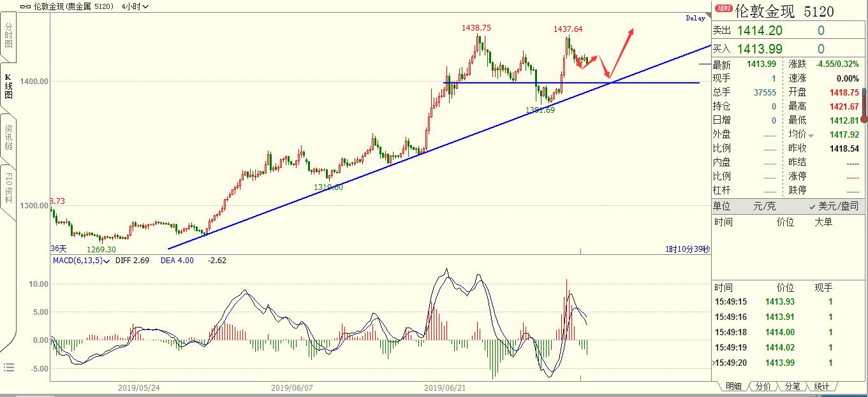Switch to the 统计 bottom tab
The height and width of the screenshot is (397, 868).
pyautogui.click(x=821, y=386)
